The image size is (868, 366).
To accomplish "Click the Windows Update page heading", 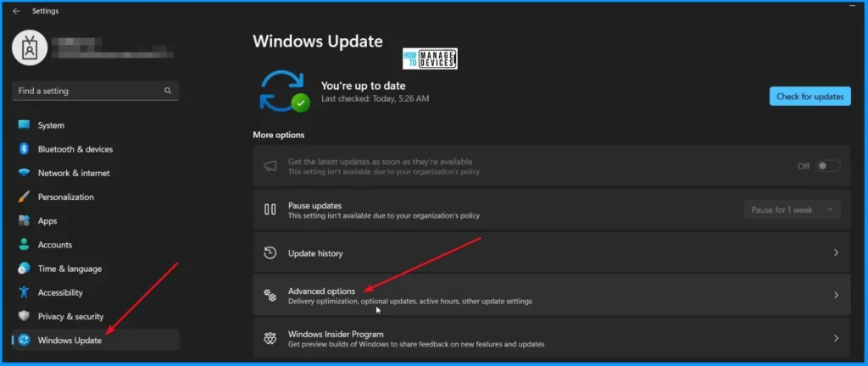I will [318, 41].
